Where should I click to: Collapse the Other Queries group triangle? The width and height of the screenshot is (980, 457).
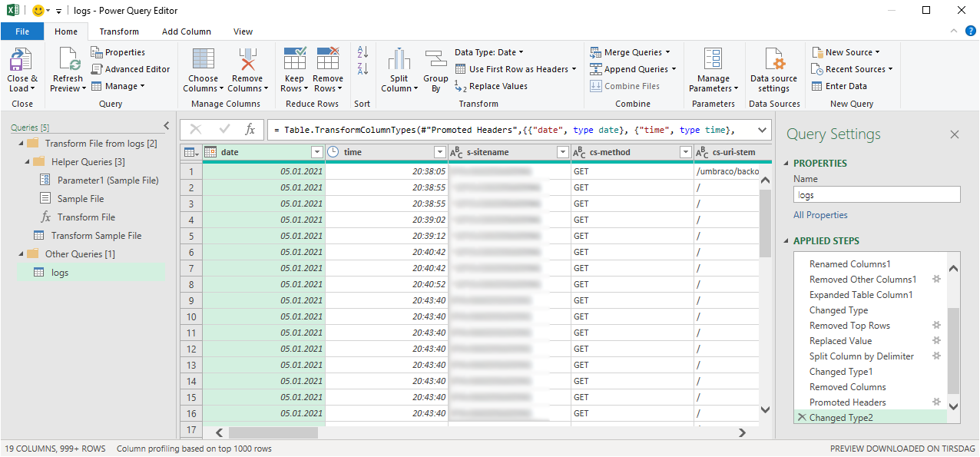(x=21, y=254)
